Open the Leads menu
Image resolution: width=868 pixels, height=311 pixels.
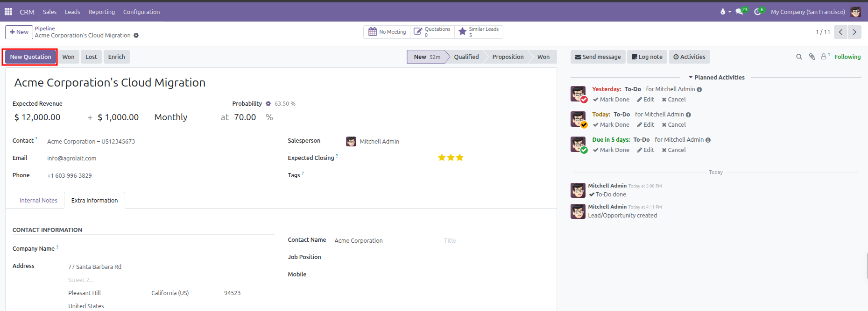[x=72, y=12]
